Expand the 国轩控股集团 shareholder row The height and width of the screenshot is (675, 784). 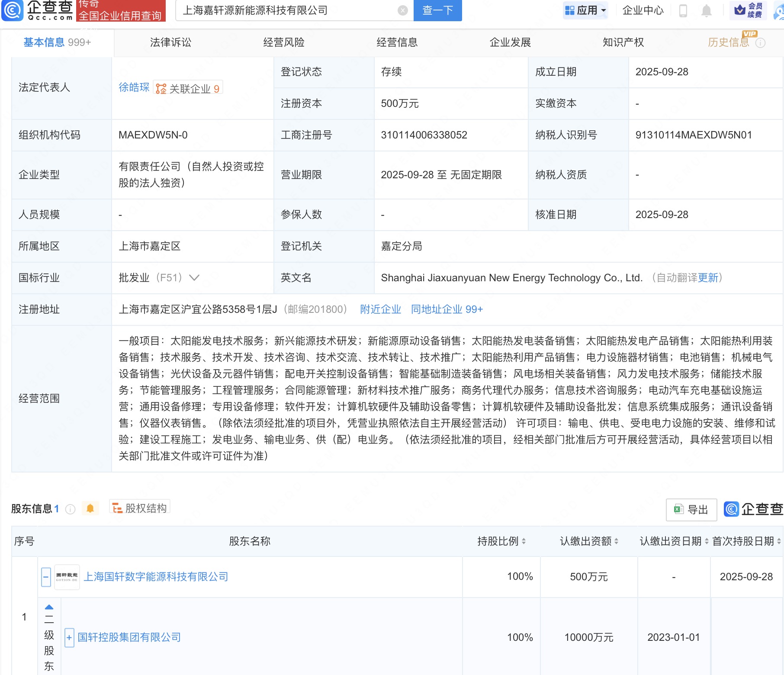[69, 638]
